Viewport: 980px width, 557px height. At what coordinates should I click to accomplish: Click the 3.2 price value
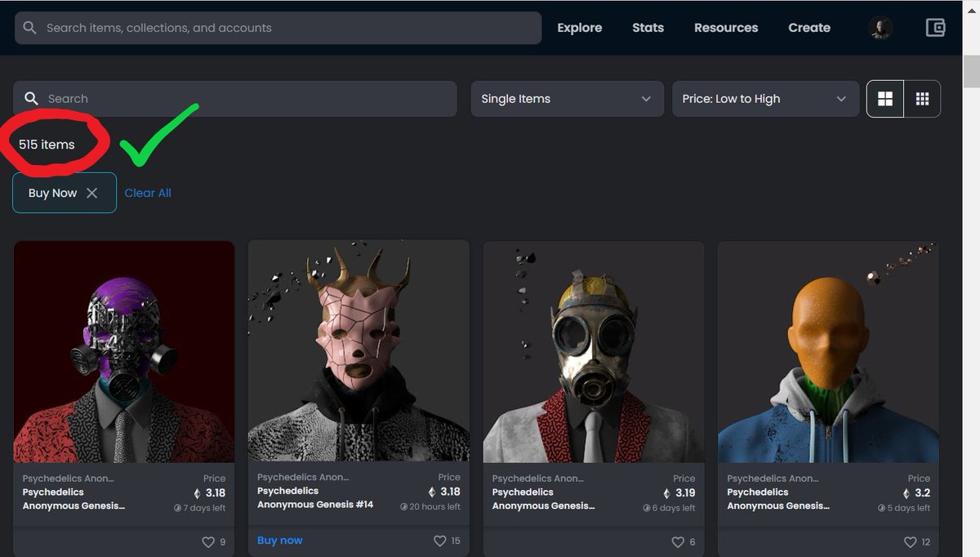923,493
